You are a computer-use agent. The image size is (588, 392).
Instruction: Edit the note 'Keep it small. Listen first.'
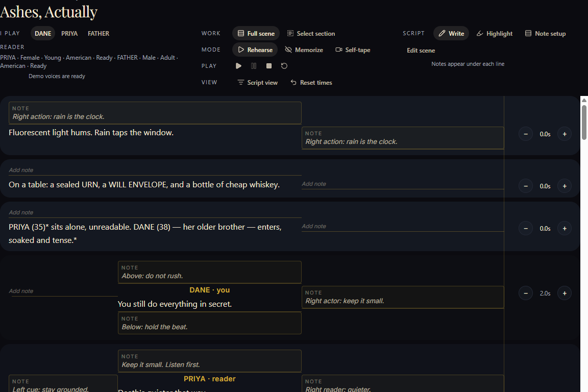tap(210, 361)
